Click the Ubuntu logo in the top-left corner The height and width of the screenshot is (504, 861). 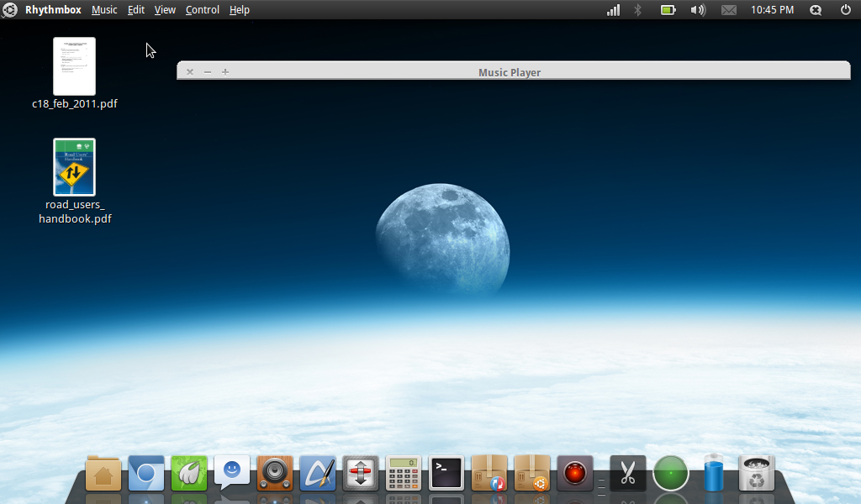coord(10,10)
